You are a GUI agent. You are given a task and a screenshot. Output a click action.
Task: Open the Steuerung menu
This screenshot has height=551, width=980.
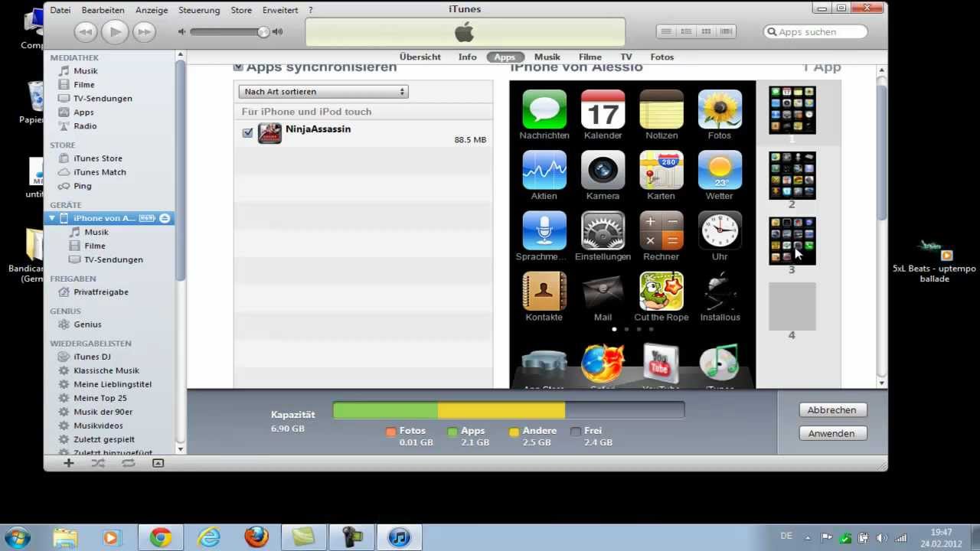pos(199,10)
